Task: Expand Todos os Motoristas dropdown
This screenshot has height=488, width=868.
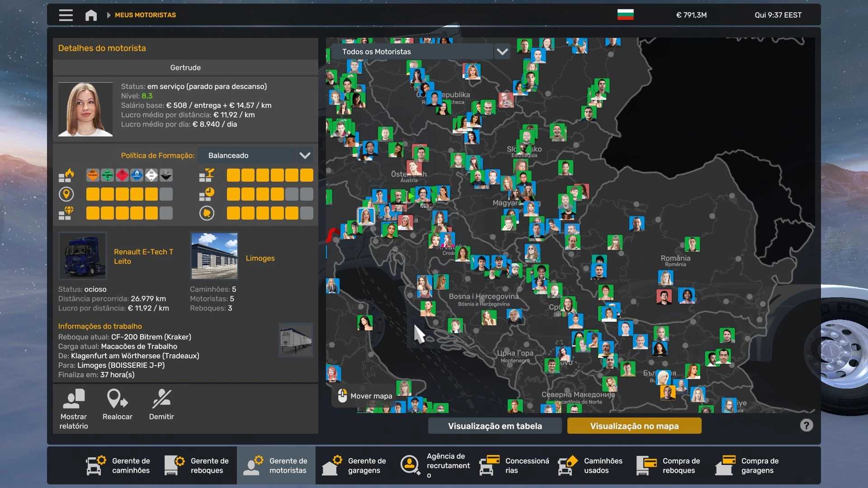Action: (x=502, y=52)
